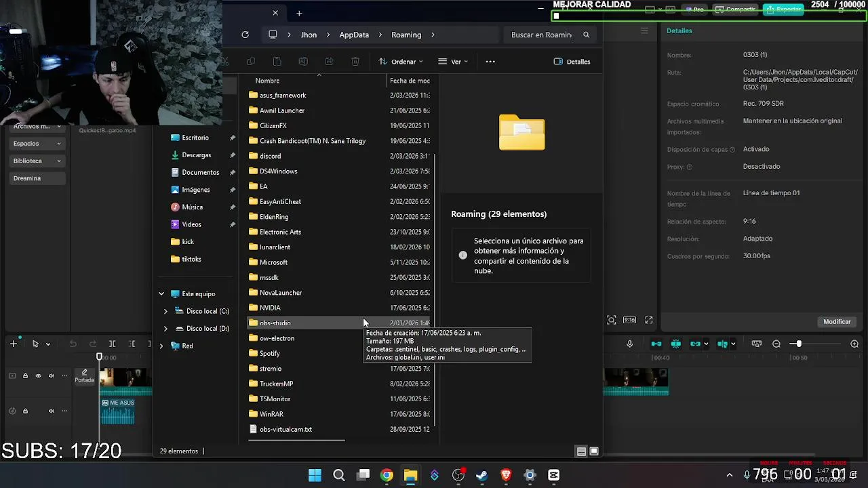
Task: Open the selection tool dropdown arrow in CapCut
Action: pos(47,344)
